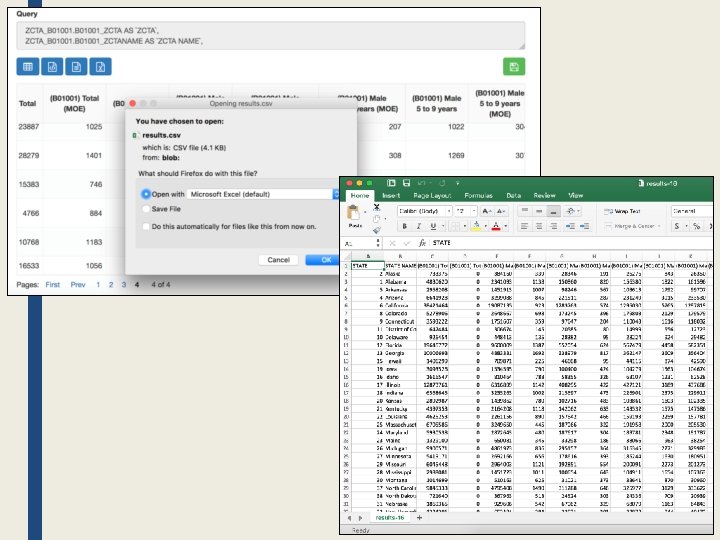This screenshot has width=720, height=540.
Task: Check 'Do this automatically for files like this'
Action: [146, 227]
